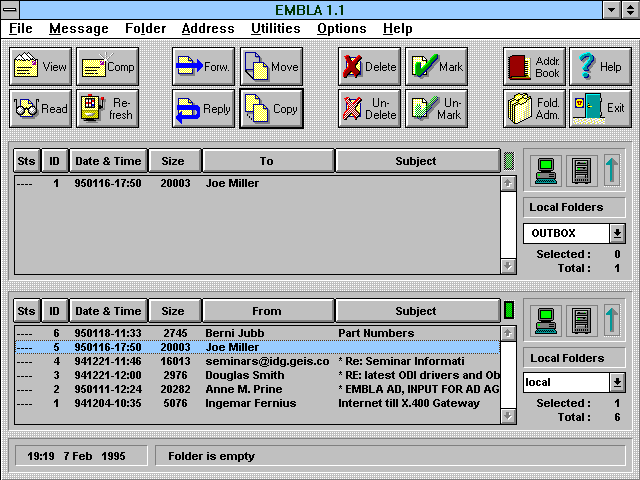The width and height of the screenshot is (640, 480).
Task: Open Fold. Adm. folder administration
Action: [534, 109]
